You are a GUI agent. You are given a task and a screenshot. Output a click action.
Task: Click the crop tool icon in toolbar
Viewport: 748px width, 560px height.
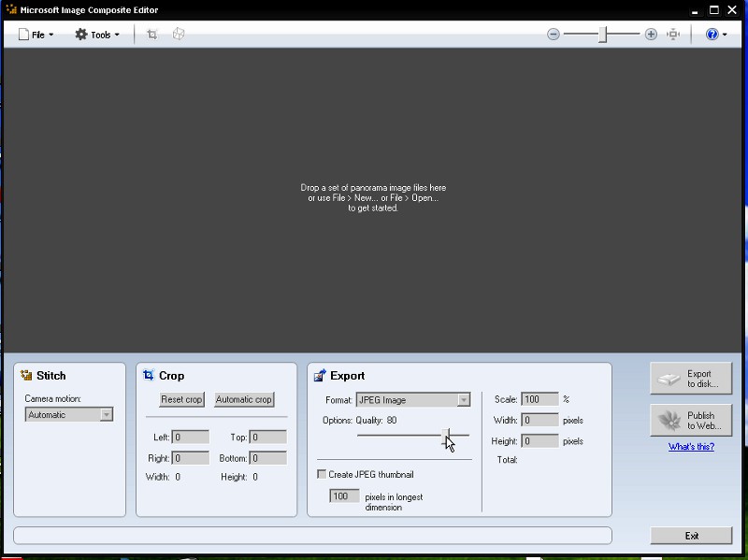pos(152,35)
